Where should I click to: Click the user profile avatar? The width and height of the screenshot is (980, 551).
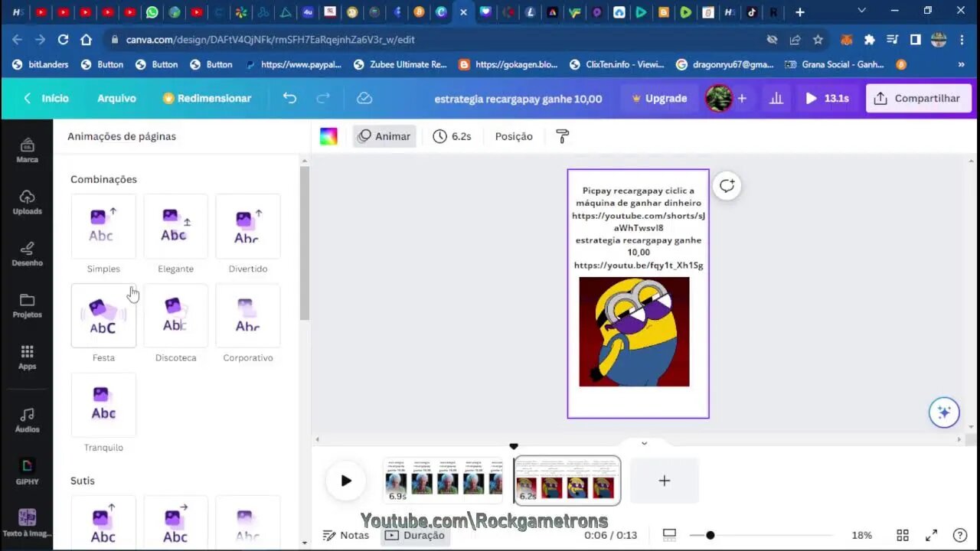click(x=719, y=98)
